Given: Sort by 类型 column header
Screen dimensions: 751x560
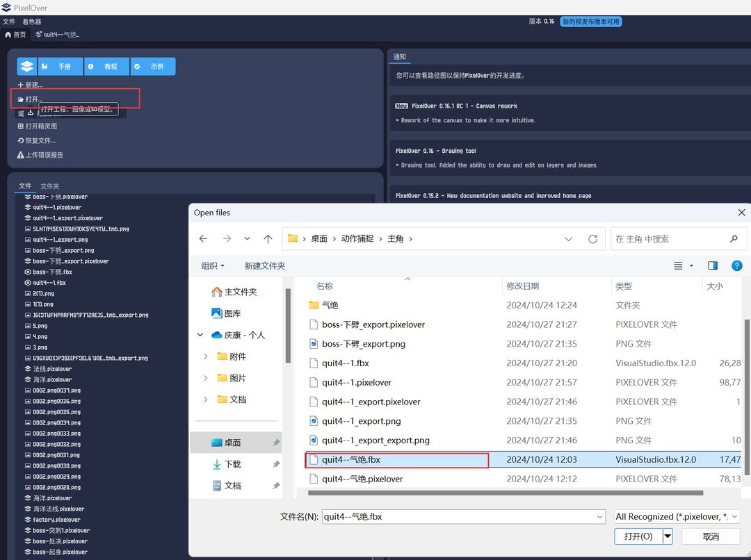Looking at the screenshot, I should [624, 286].
